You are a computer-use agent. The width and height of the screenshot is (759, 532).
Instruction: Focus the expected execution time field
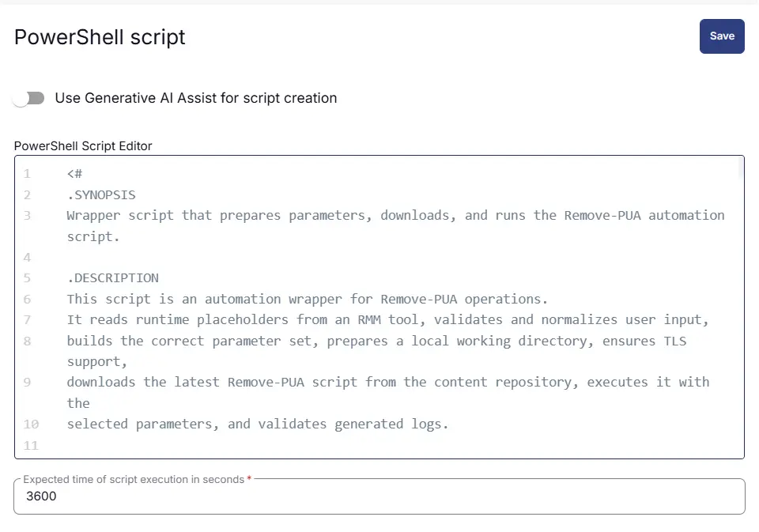tap(379, 496)
